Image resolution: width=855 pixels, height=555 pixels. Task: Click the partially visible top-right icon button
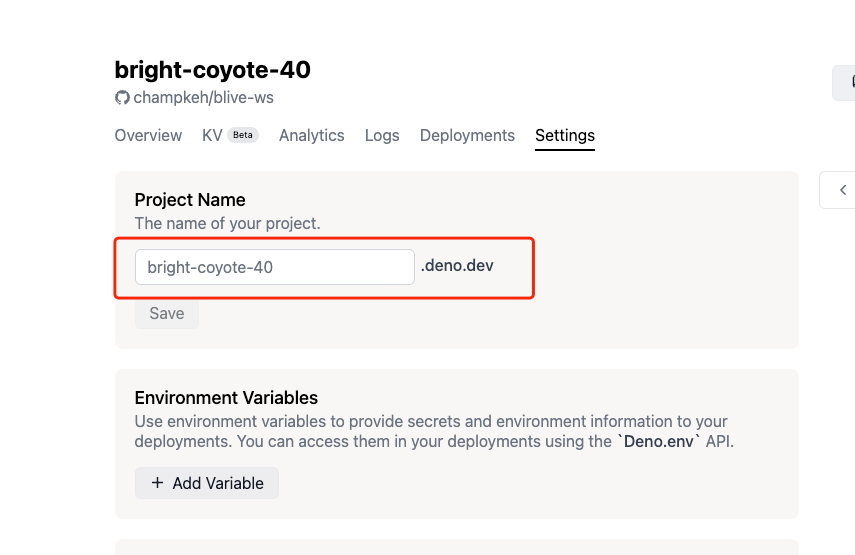pos(846,82)
